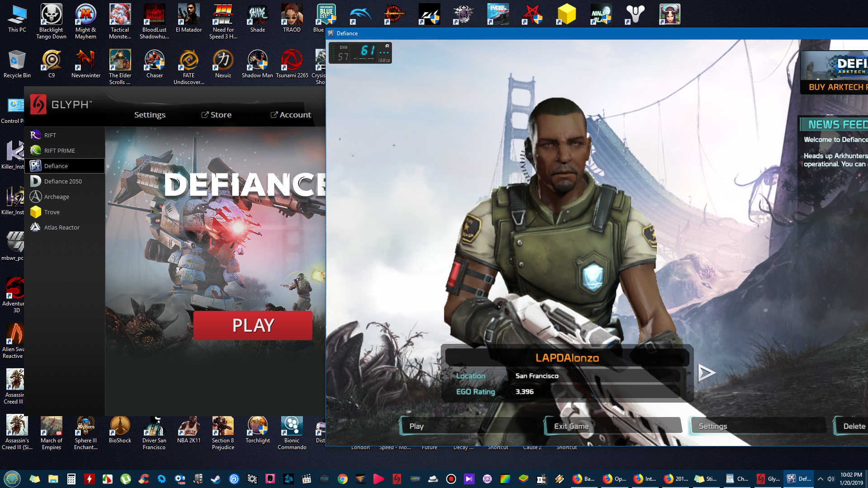This screenshot has width=868, height=488.
Task: Open Steam from the taskbar
Action: click(216, 479)
